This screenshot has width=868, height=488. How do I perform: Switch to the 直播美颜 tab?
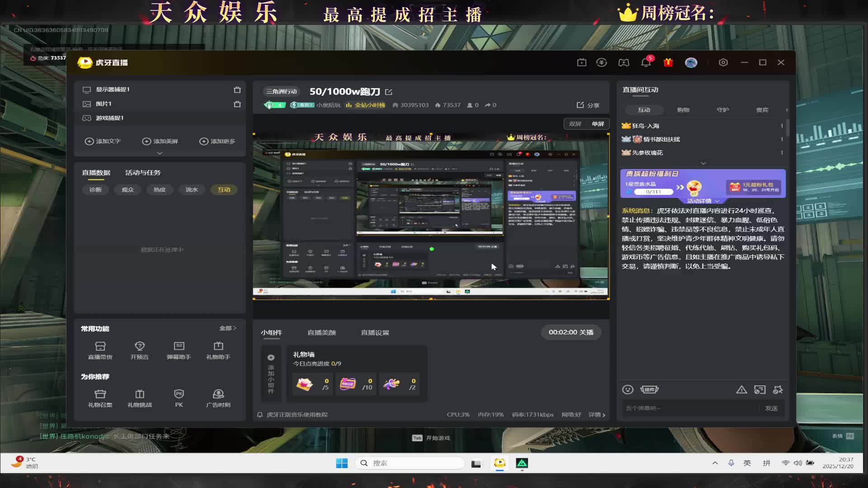coord(321,333)
